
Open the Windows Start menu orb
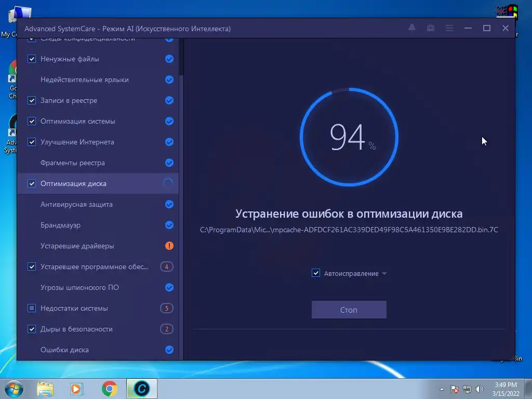pos(14,389)
